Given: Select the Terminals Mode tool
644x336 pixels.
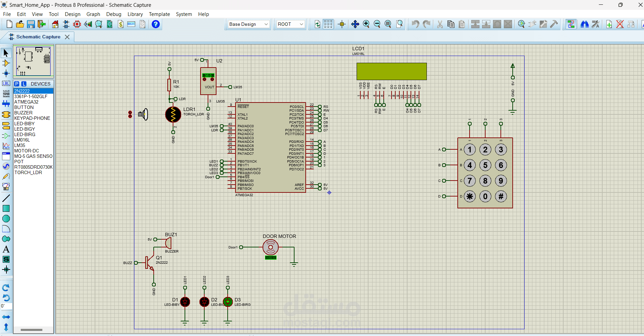Looking at the screenshot, I should [6, 126].
